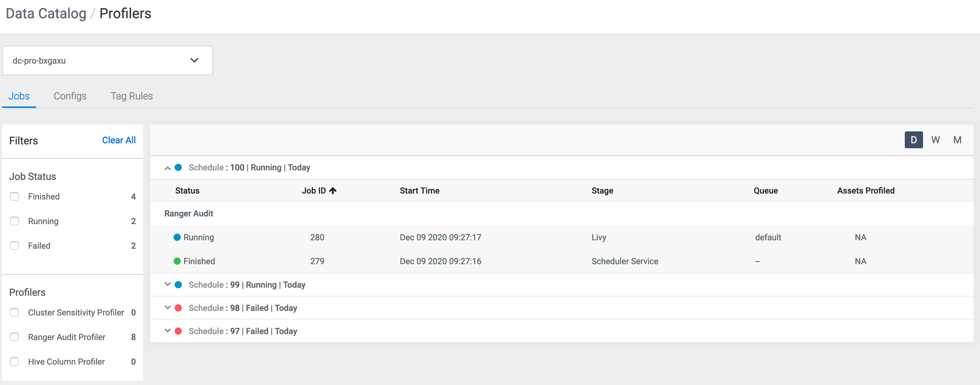Image resolution: width=980 pixels, height=385 pixels.
Task: Open the Tag Rules tab
Action: pos(131,96)
